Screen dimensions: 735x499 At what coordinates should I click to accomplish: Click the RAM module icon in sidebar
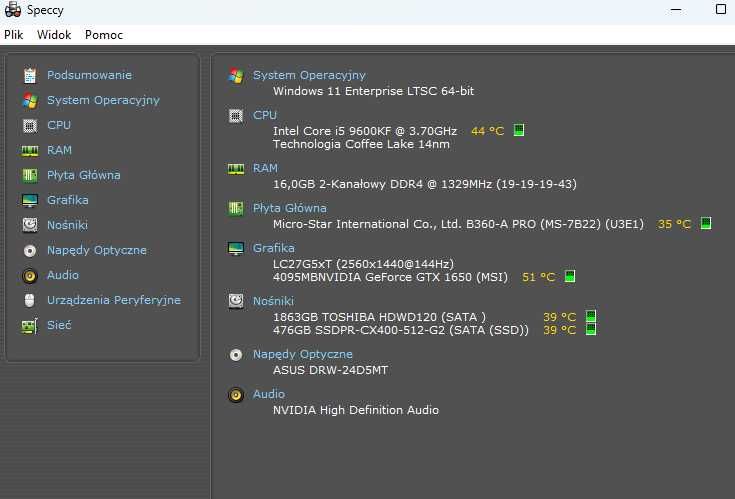click(30, 150)
